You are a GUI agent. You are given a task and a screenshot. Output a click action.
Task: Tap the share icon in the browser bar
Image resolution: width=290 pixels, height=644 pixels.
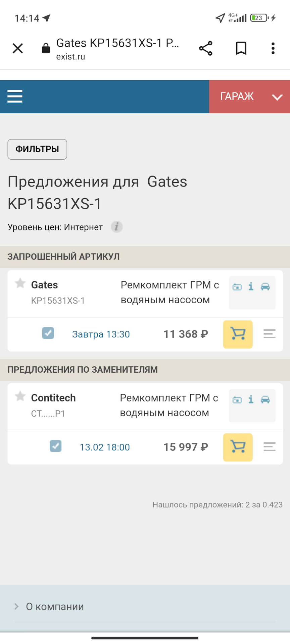pos(206,48)
